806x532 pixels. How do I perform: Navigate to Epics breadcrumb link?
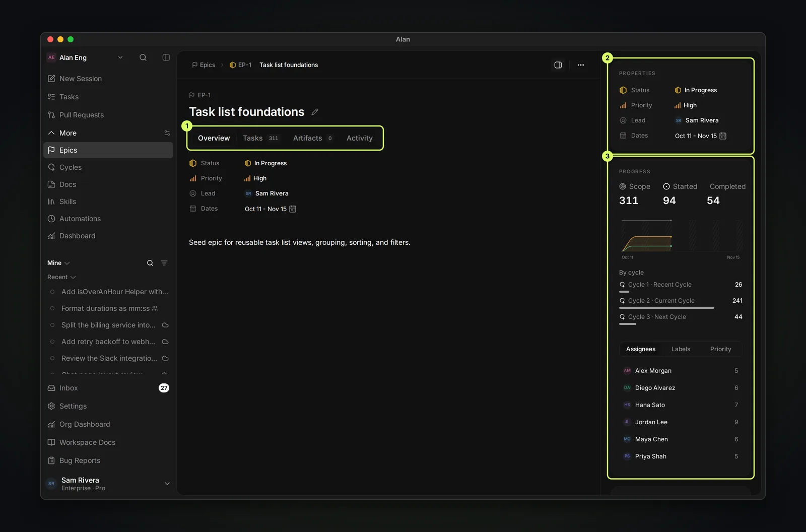tap(204, 65)
